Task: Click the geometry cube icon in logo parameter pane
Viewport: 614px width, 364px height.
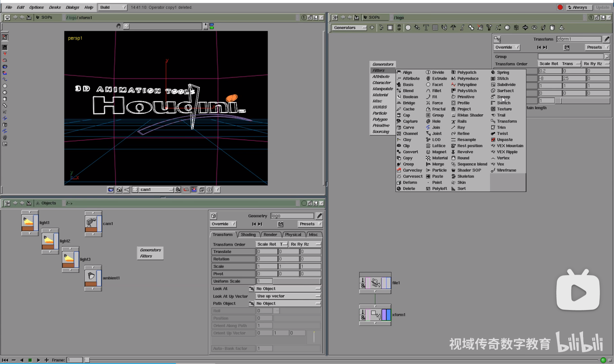Action: (x=213, y=216)
